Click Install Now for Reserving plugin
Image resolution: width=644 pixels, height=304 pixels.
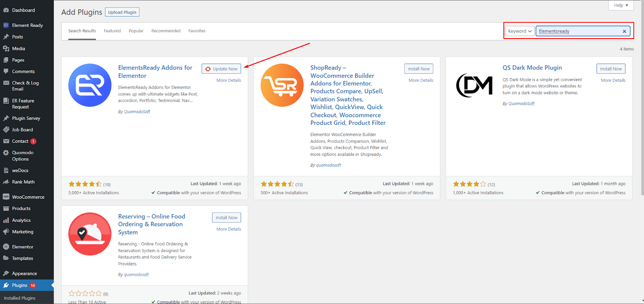tap(227, 217)
